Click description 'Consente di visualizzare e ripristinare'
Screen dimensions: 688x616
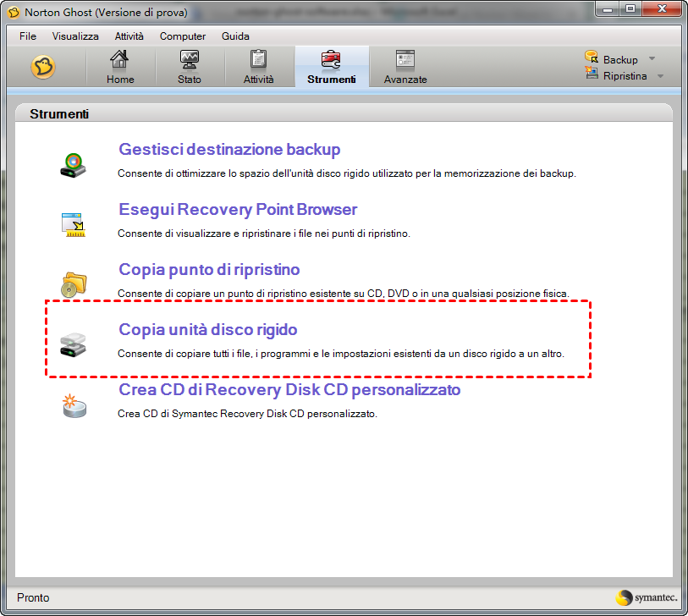(x=264, y=234)
